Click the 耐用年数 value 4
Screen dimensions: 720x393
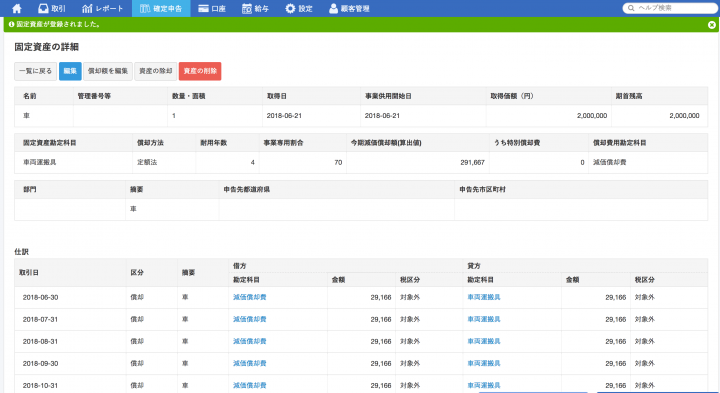(253, 162)
